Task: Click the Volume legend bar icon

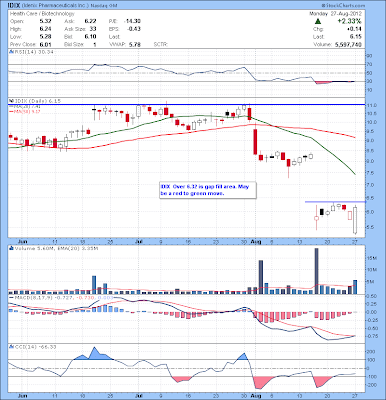Action: pyautogui.click(x=10, y=248)
